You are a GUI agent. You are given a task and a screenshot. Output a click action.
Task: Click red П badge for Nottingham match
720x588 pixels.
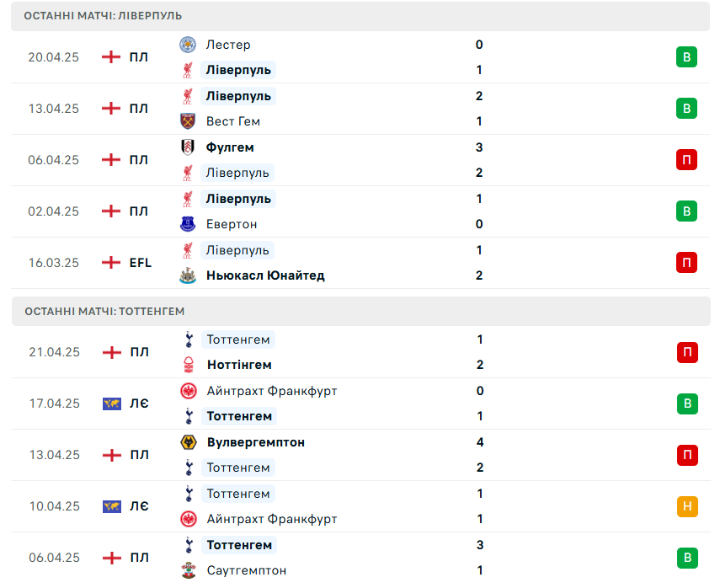coord(687,352)
